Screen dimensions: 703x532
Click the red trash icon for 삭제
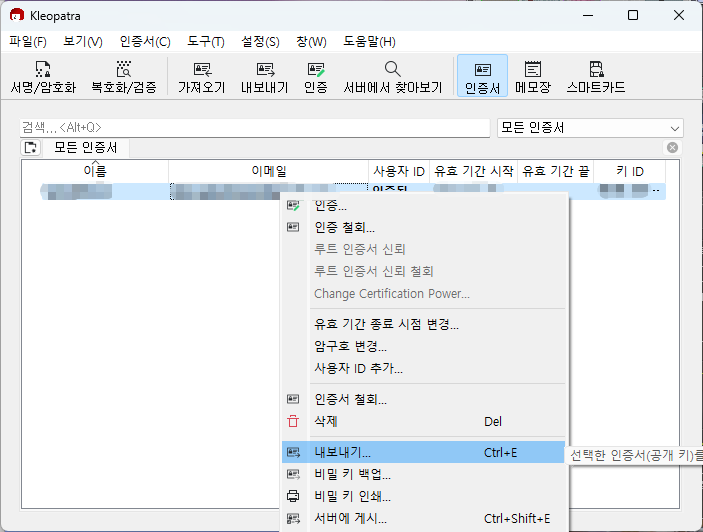point(293,421)
